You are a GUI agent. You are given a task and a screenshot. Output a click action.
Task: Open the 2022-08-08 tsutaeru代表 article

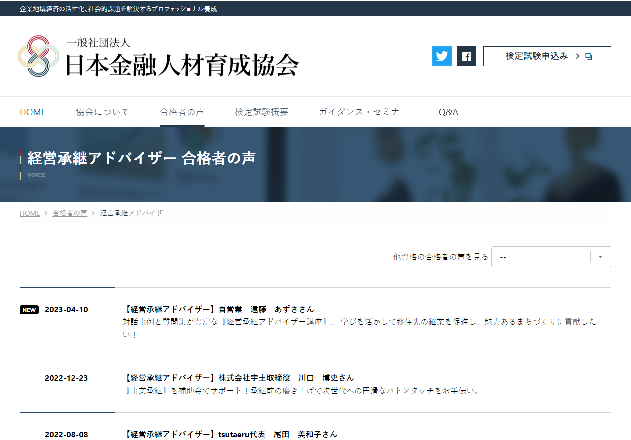tap(230, 435)
